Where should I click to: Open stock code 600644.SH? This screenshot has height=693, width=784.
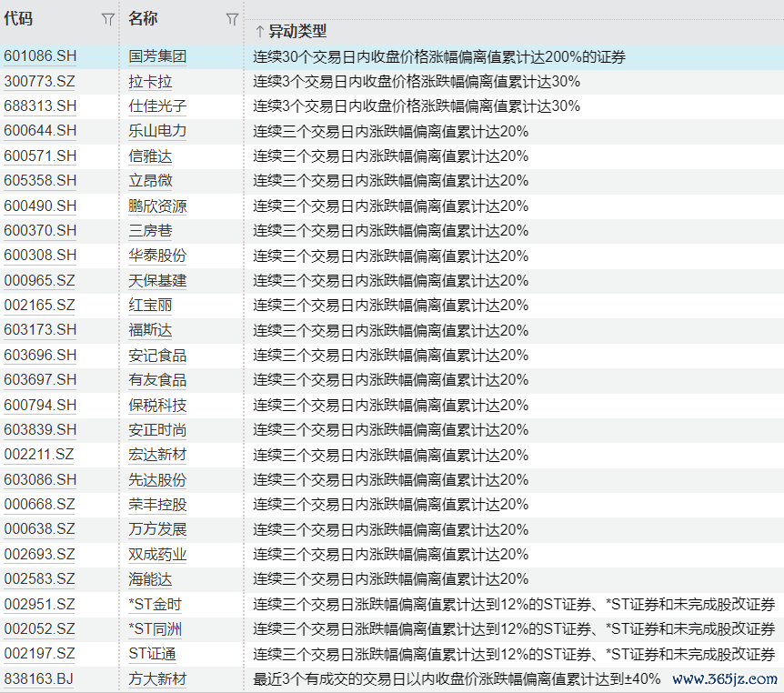point(40,131)
